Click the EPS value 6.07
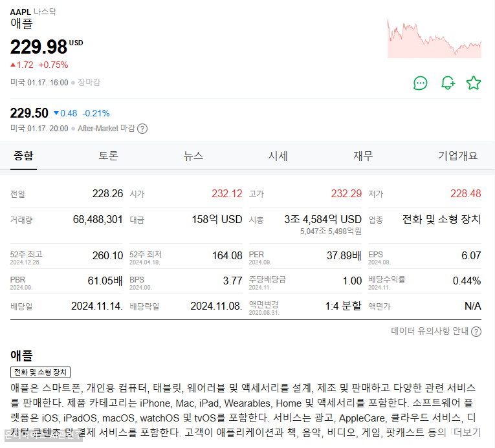The image size is (495, 448). click(471, 255)
